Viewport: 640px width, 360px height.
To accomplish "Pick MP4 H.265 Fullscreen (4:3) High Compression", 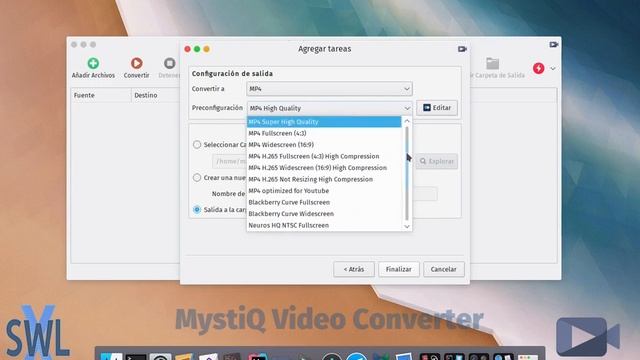I will click(x=324, y=156).
